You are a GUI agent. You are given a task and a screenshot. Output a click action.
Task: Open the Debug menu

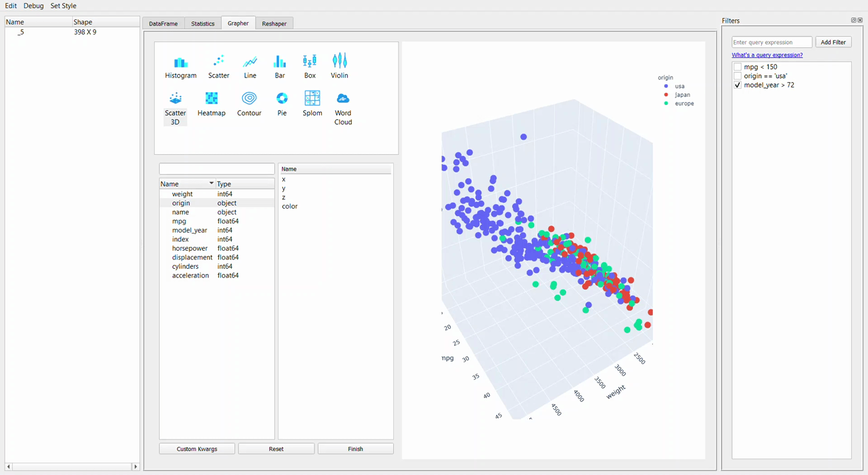tap(33, 6)
